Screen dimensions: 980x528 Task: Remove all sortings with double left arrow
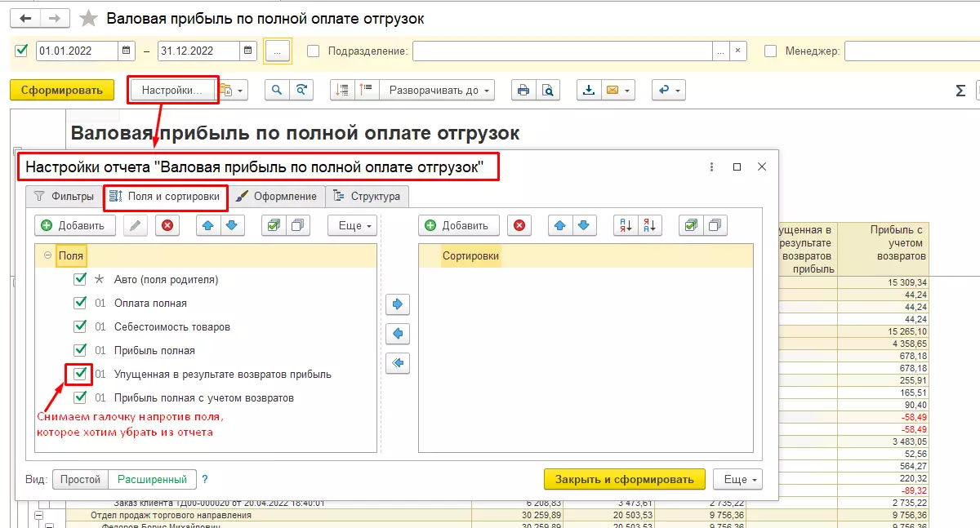[398, 363]
